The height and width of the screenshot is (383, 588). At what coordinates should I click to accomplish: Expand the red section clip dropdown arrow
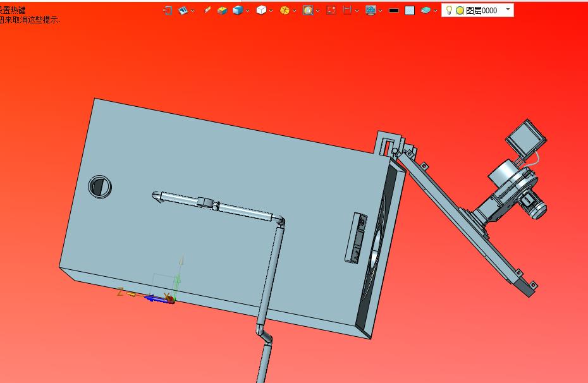tap(357, 11)
